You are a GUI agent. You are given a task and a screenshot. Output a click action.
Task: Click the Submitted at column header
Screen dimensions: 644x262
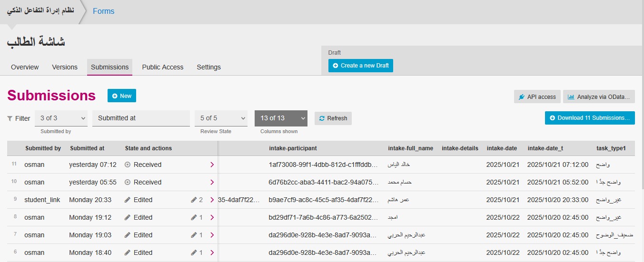click(x=87, y=148)
